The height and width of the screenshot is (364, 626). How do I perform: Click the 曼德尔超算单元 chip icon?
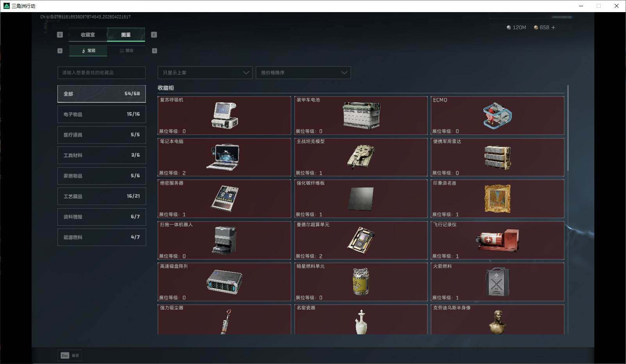point(361,239)
